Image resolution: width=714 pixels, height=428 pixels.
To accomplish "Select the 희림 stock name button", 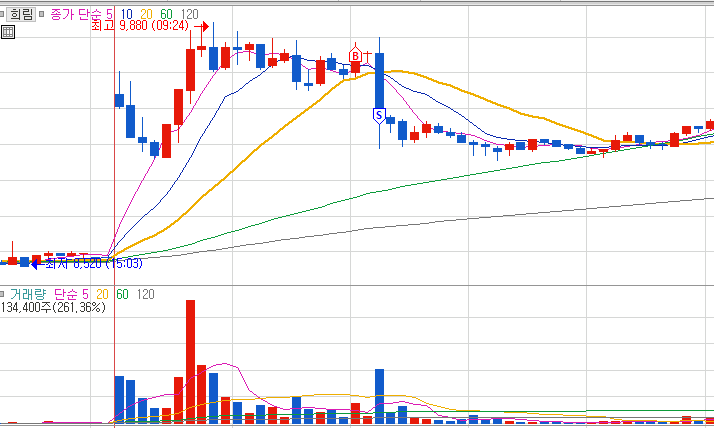I will coord(21,15).
